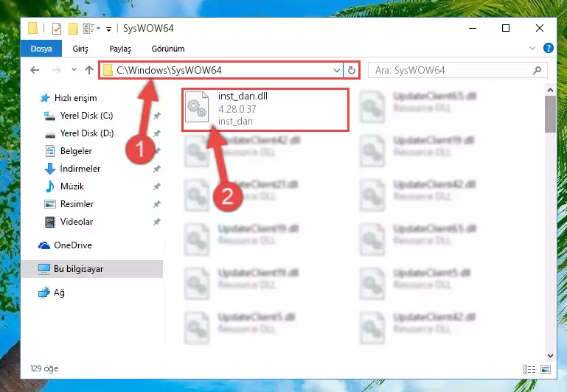Select Bu bilgisayar in navigation pane

[x=92, y=269]
